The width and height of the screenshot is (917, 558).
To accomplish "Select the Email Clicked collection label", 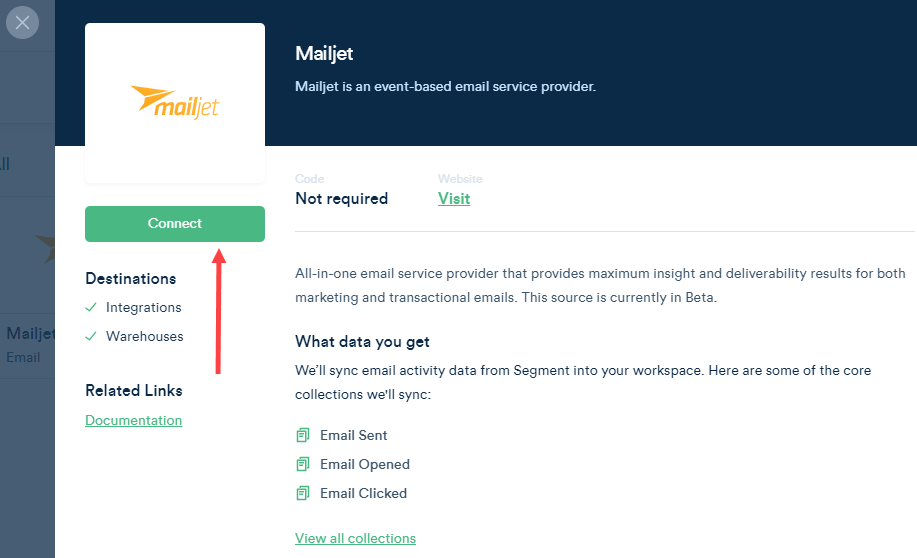I will (363, 494).
